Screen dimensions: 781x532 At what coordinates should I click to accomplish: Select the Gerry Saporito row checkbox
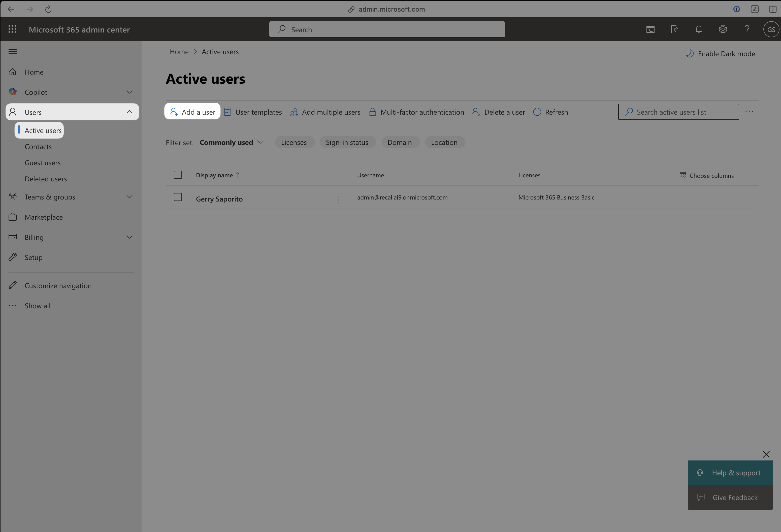pos(178,197)
